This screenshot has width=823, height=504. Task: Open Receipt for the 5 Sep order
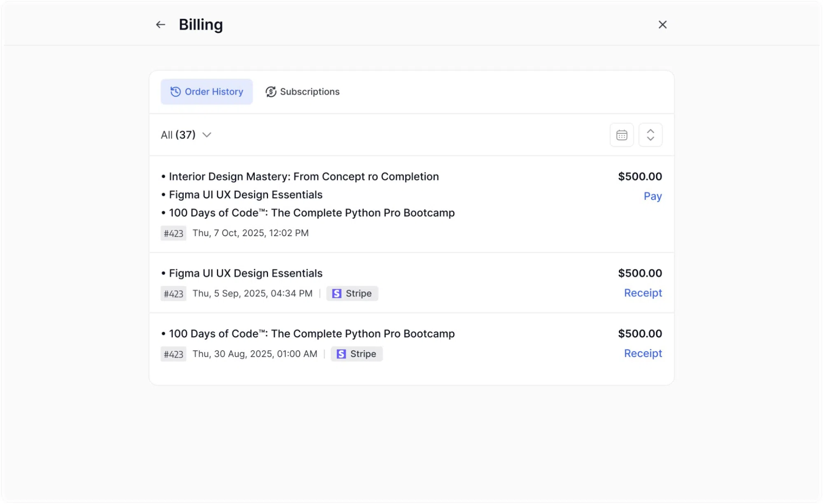643,293
